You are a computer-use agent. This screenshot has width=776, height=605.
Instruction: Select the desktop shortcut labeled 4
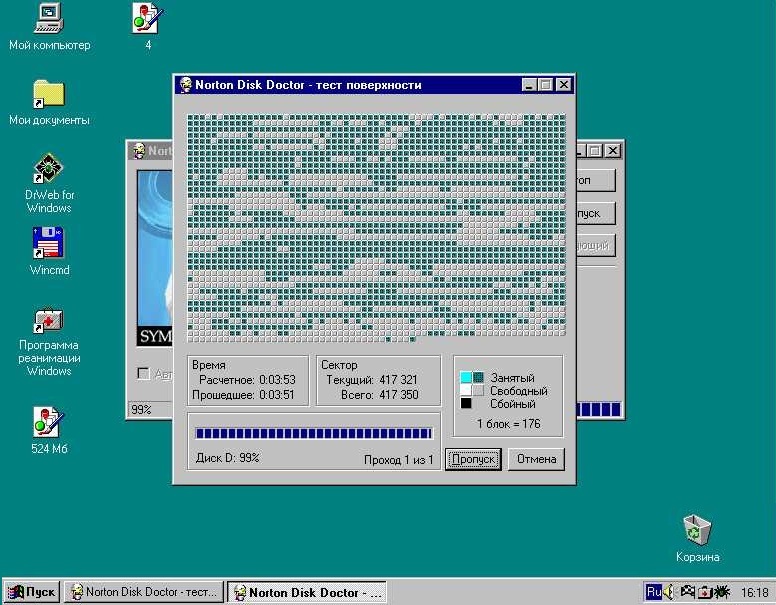(x=148, y=19)
